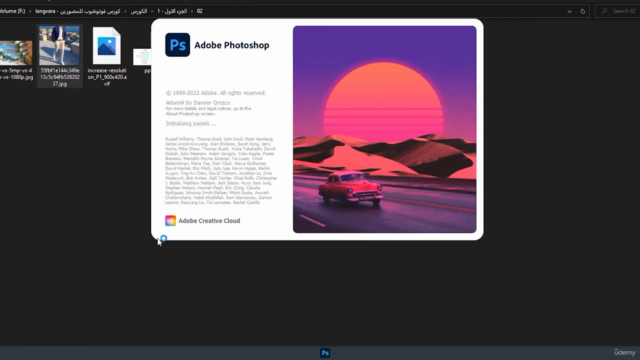Select the man in suit jpg thumbnail
640x360 pixels.
pyautogui.click(x=59, y=45)
